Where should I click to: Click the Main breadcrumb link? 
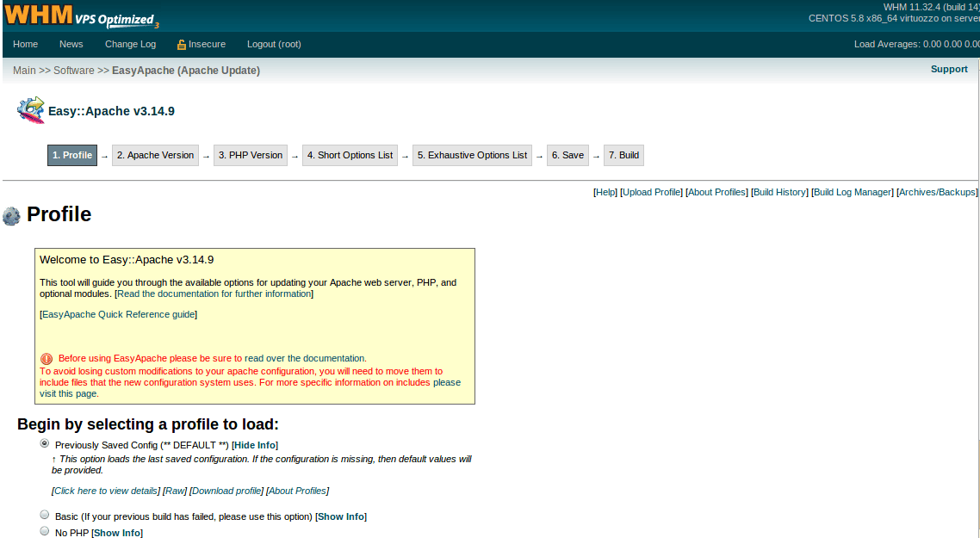click(24, 71)
